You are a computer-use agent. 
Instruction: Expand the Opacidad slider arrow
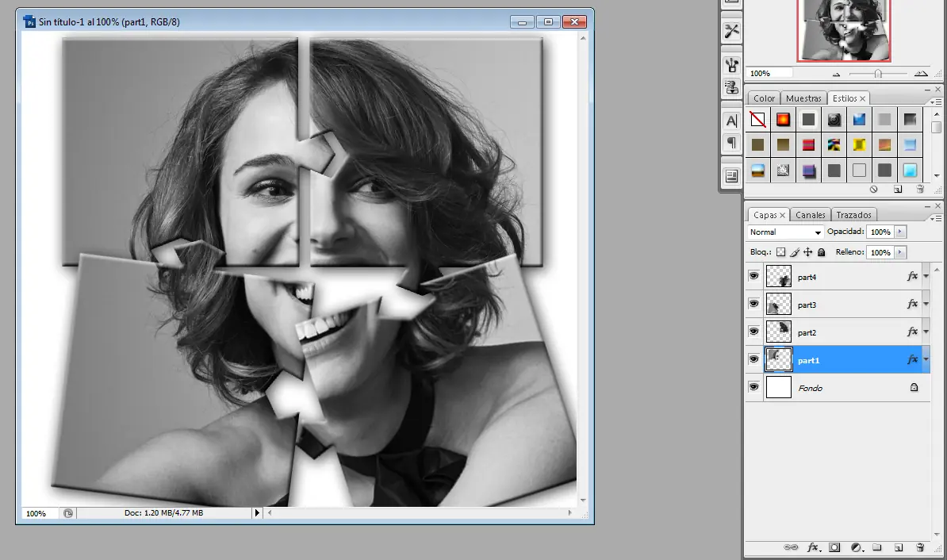tap(899, 232)
